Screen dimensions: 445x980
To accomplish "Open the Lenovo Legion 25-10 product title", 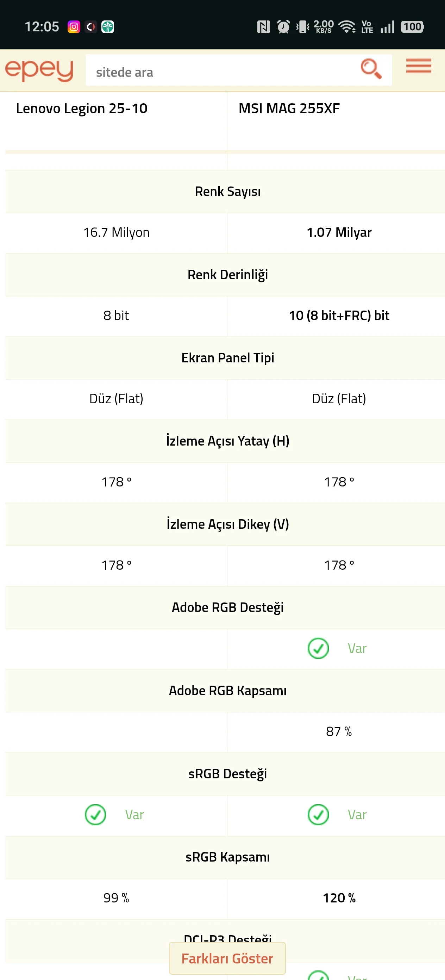I will [82, 109].
